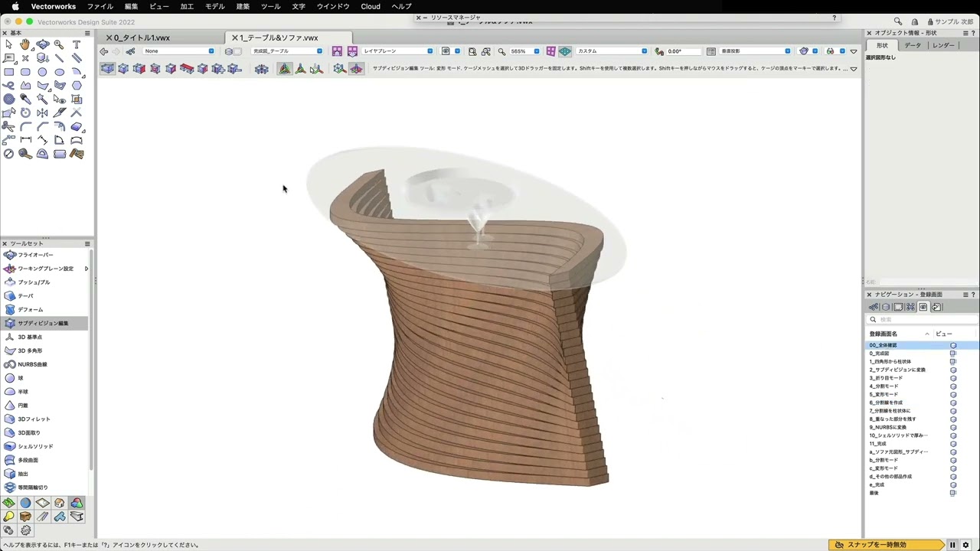Screen dimensions: 980x551
Task: Select the Text tool in Basic palette
Action: coord(76,44)
